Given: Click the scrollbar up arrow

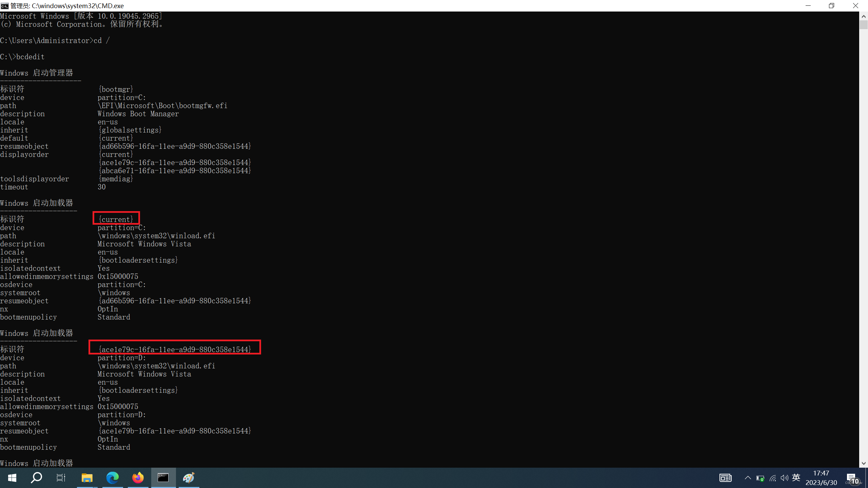Looking at the screenshot, I should coord(863,16).
